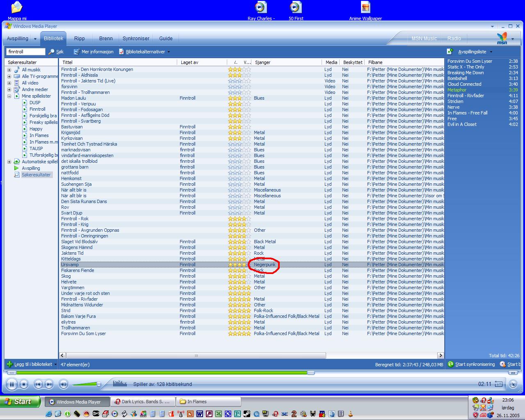Click the finntroll search input field
525x420 pixels.
pos(25,52)
